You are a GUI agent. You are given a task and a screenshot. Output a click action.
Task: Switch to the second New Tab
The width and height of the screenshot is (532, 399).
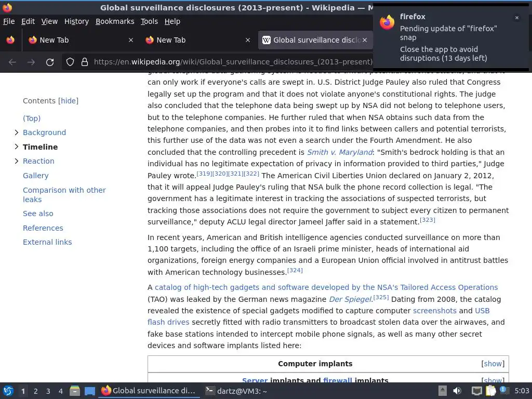point(198,40)
